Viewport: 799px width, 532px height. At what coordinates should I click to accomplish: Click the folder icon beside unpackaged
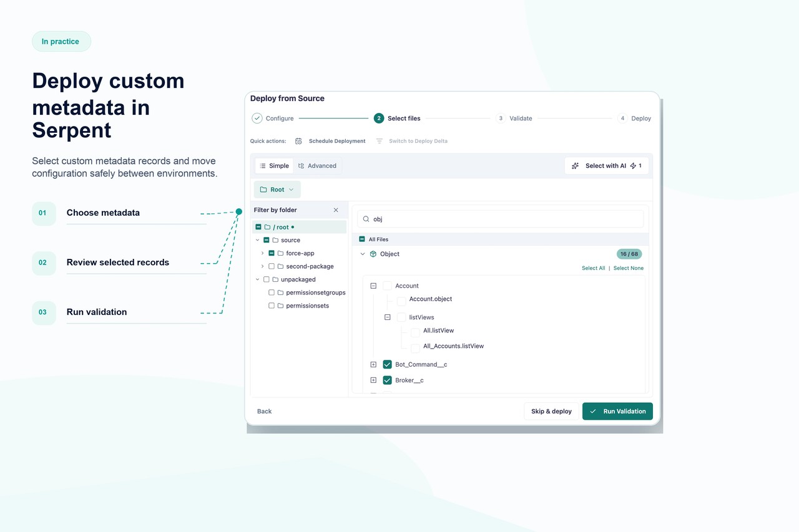(275, 279)
